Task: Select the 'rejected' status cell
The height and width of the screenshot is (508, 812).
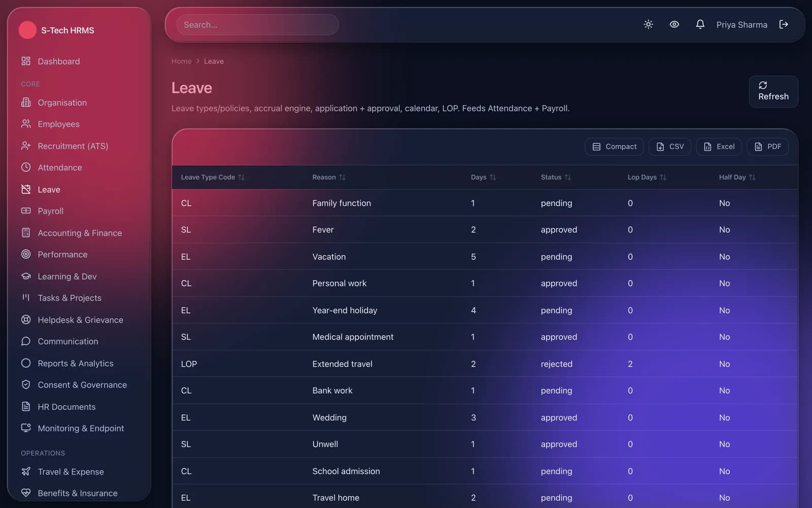Action: (x=556, y=364)
